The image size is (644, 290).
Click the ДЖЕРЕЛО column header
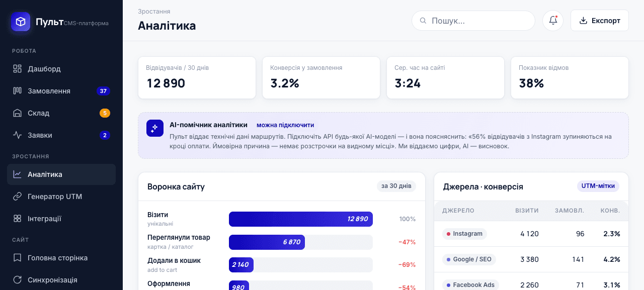tap(458, 211)
